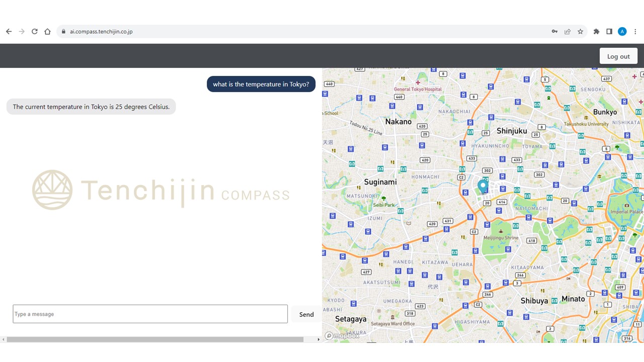The height and width of the screenshot is (362, 644).
Task: Click the green Seibi Park tree icon
Action: tap(383, 199)
